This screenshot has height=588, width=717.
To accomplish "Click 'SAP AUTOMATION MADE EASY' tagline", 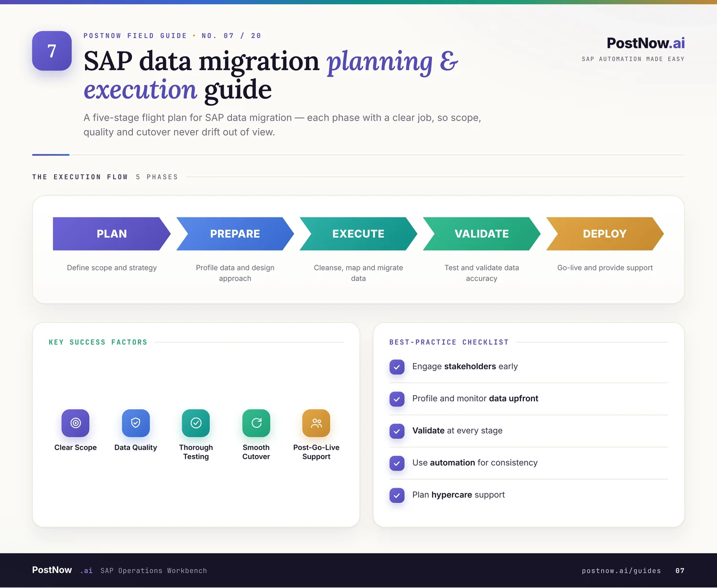I will (x=633, y=59).
